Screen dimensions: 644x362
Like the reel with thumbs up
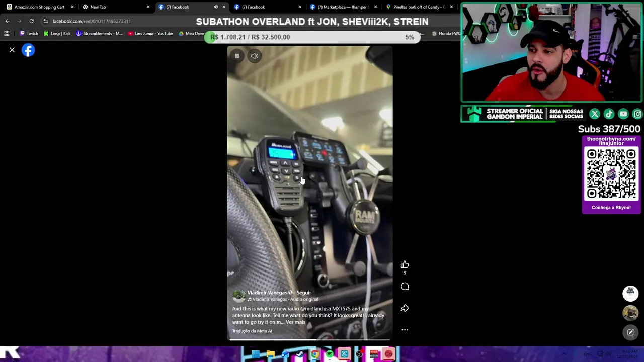405,265
